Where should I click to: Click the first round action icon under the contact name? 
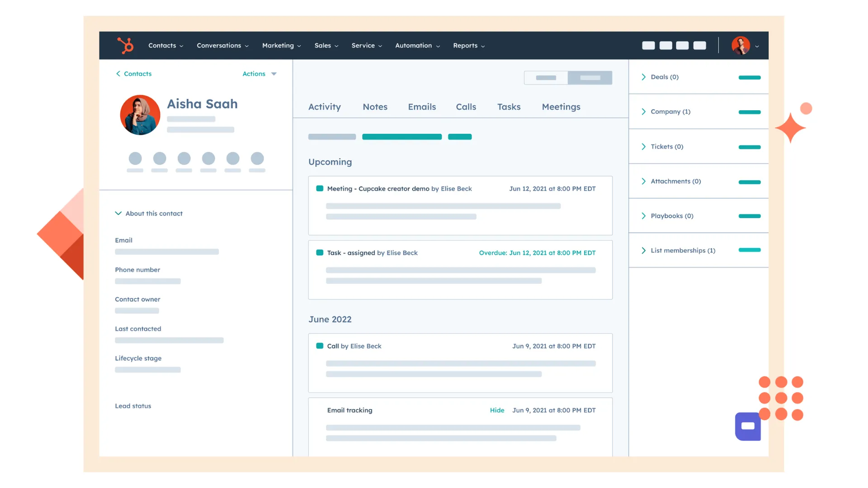[135, 159]
